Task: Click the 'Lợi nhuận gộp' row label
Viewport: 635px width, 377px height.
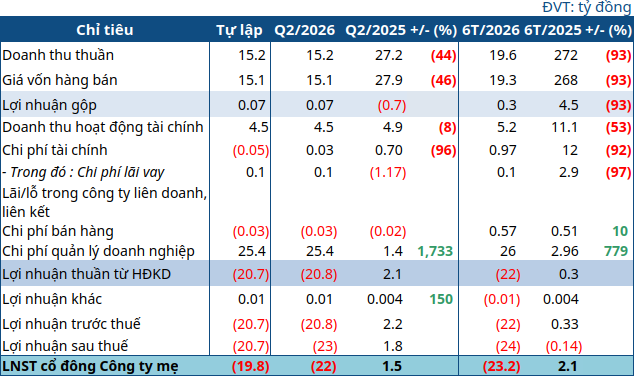Action: pos(49,105)
